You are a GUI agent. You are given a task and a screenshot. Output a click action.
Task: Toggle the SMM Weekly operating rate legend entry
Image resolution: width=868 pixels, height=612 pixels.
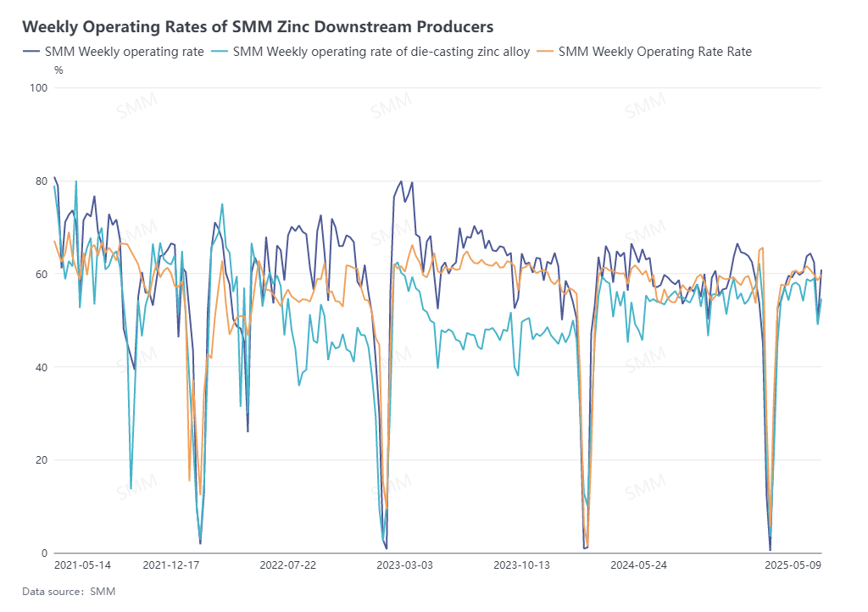(x=114, y=52)
